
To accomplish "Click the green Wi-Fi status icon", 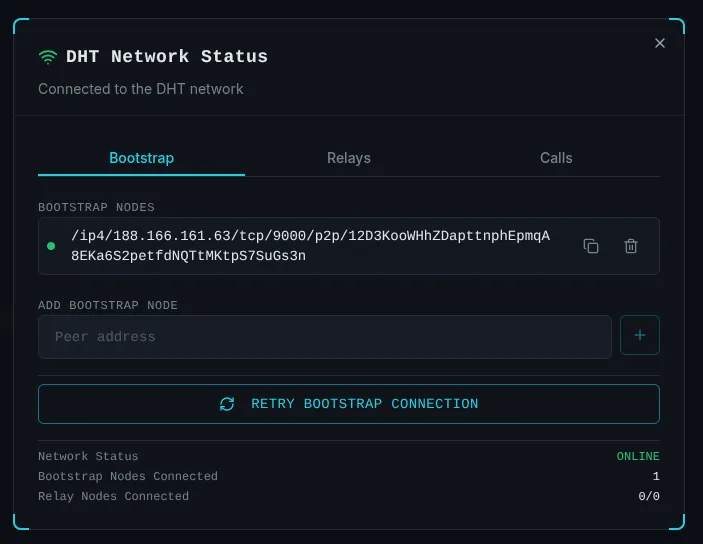I will [48, 57].
